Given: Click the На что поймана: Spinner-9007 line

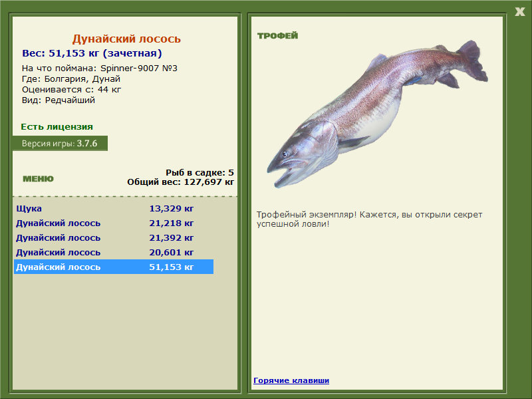Looking at the screenshot, I should pyautogui.click(x=99, y=68).
